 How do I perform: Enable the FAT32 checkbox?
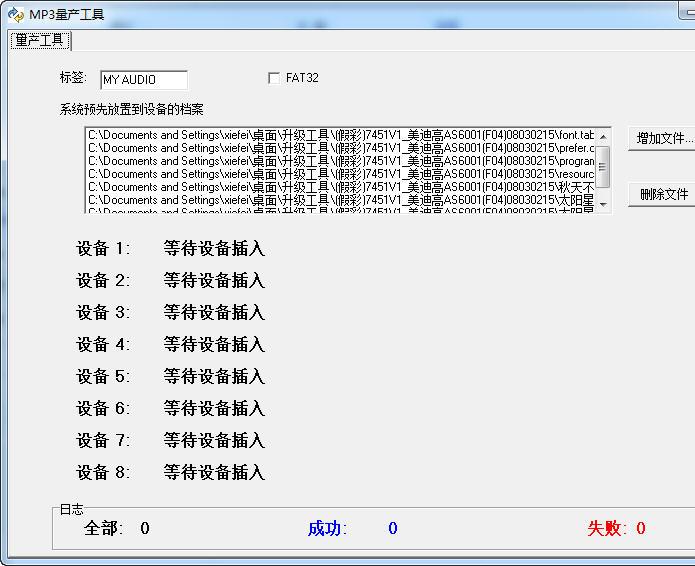(274, 78)
